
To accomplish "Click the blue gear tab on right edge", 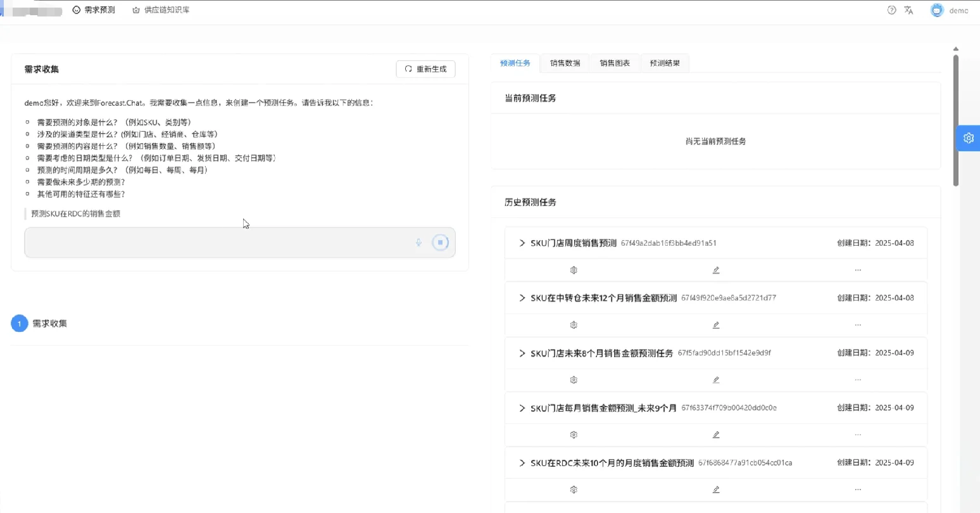I will click(x=968, y=137).
